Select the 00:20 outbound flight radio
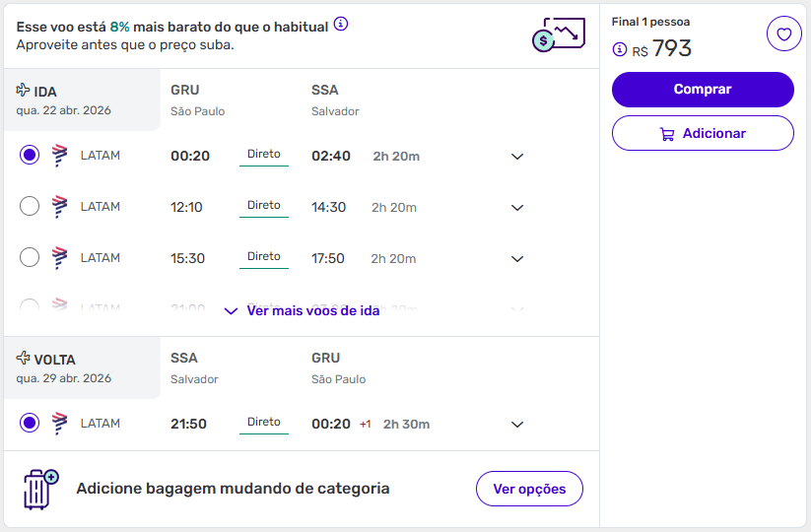 point(30,155)
